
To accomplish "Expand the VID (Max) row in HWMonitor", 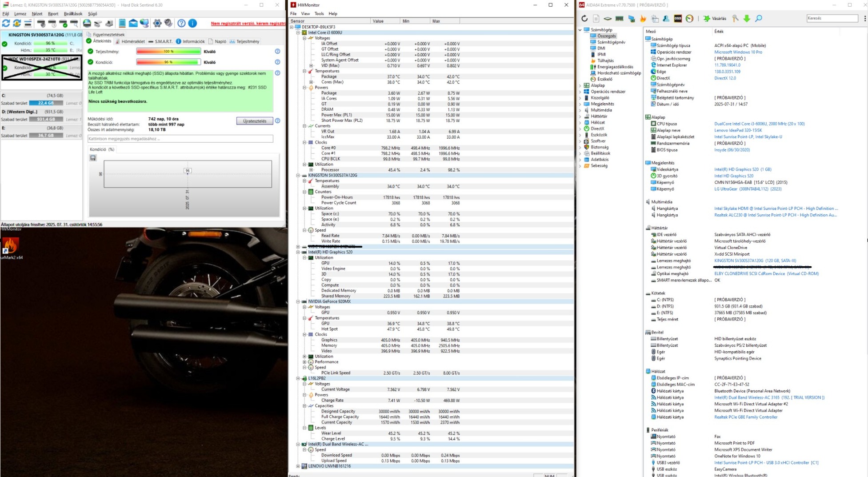I will tap(311, 66).
